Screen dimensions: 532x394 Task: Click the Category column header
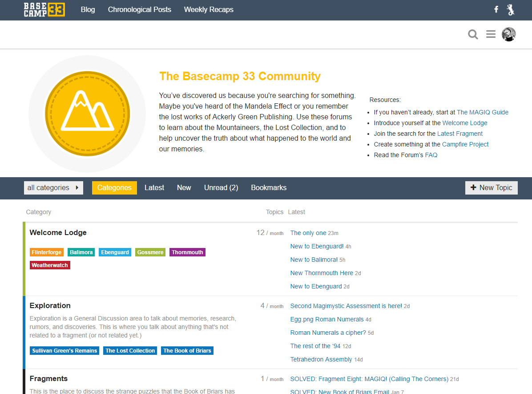click(x=39, y=212)
